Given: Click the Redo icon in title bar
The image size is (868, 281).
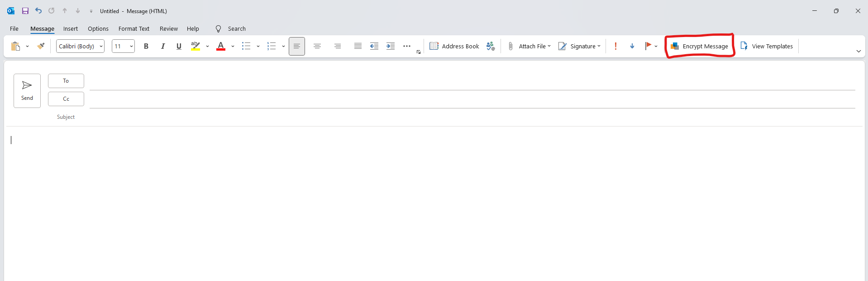Looking at the screenshot, I should pyautogui.click(x=52, y=11).
